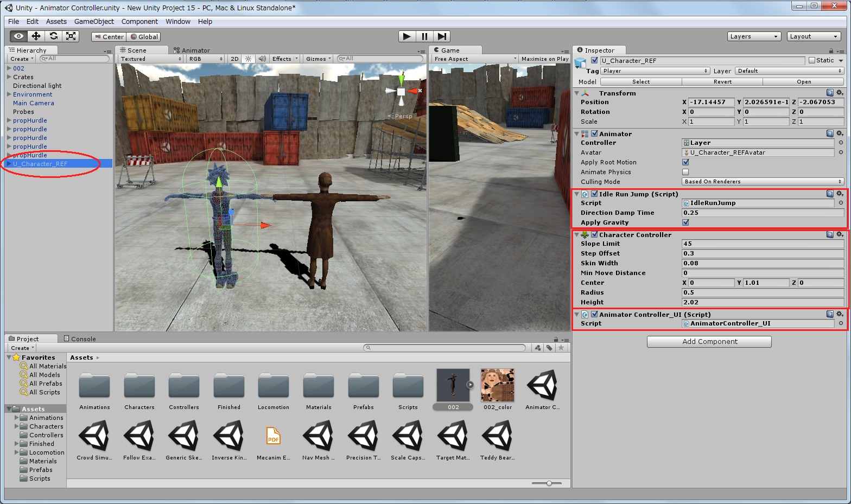851x504 pixels.
Task: Expand the Crates hierarchy item
Action: (x=9, y=77)
